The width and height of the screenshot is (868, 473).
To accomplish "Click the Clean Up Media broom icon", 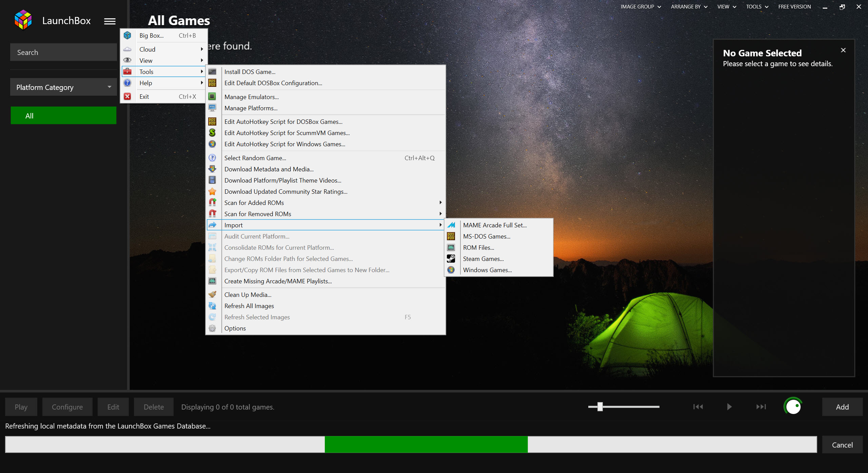I will click(212, 295).
